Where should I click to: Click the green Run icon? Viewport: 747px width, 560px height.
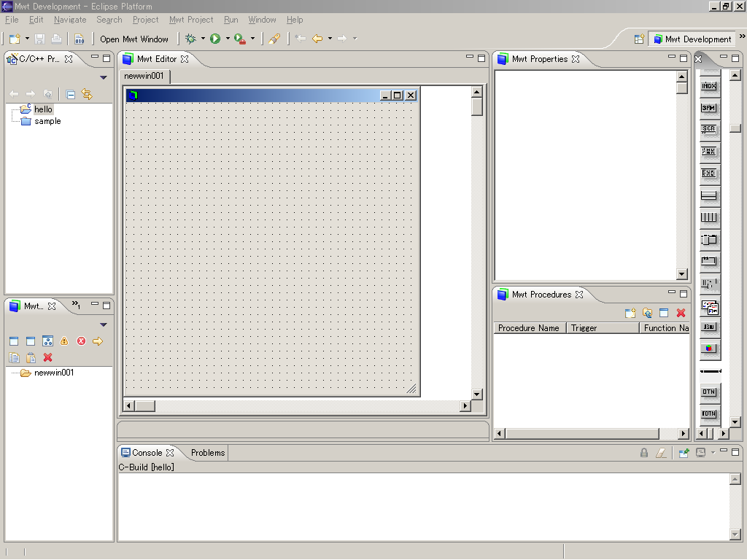pyautogui.click(x=215, y=39)
